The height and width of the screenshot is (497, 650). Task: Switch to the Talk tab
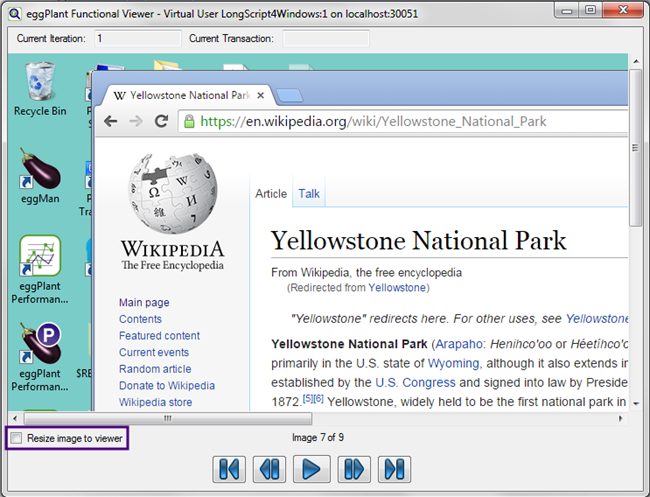pos(309,194)
